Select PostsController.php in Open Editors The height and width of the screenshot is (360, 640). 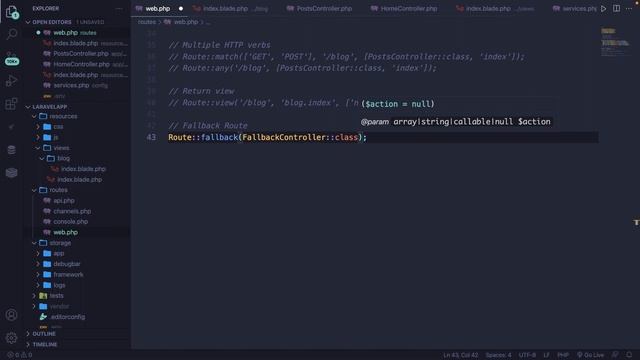(x=78, y=54)
